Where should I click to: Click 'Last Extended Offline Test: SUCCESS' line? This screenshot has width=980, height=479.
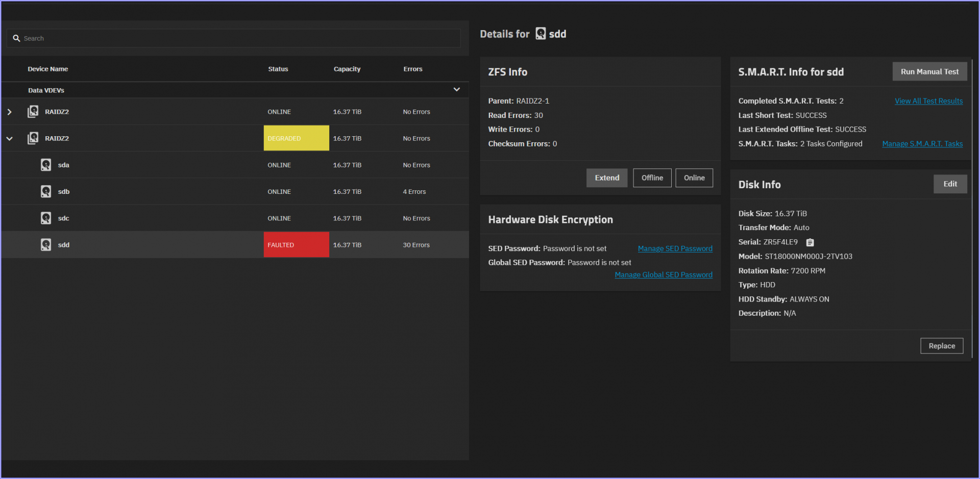802,130
